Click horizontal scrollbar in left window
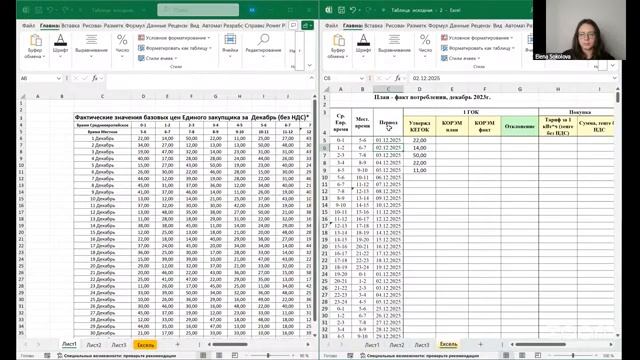The height and width of the screenshot is (360, 640). (x=230, y=344)
